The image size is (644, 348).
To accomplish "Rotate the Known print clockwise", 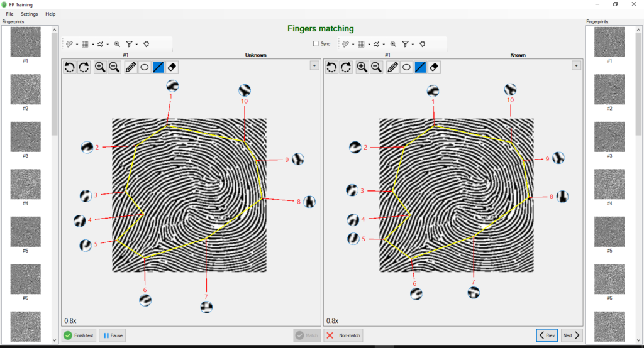I will (x=346, y=67).
